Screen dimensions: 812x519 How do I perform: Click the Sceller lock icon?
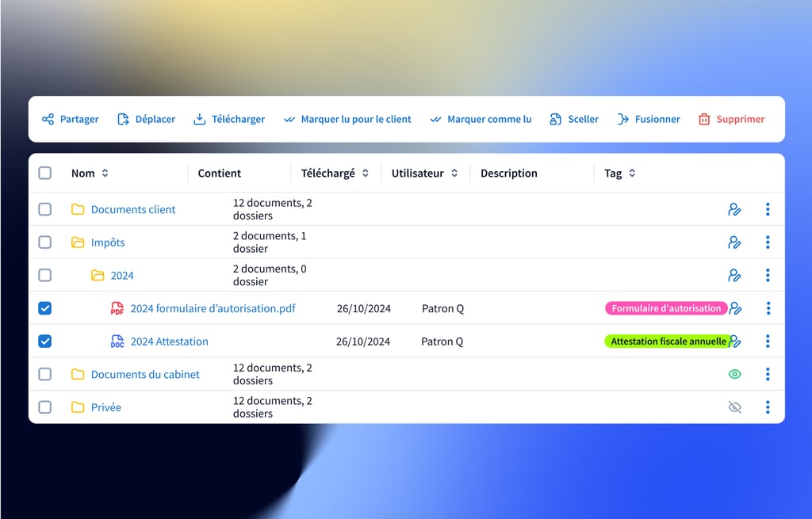[556, 120]
